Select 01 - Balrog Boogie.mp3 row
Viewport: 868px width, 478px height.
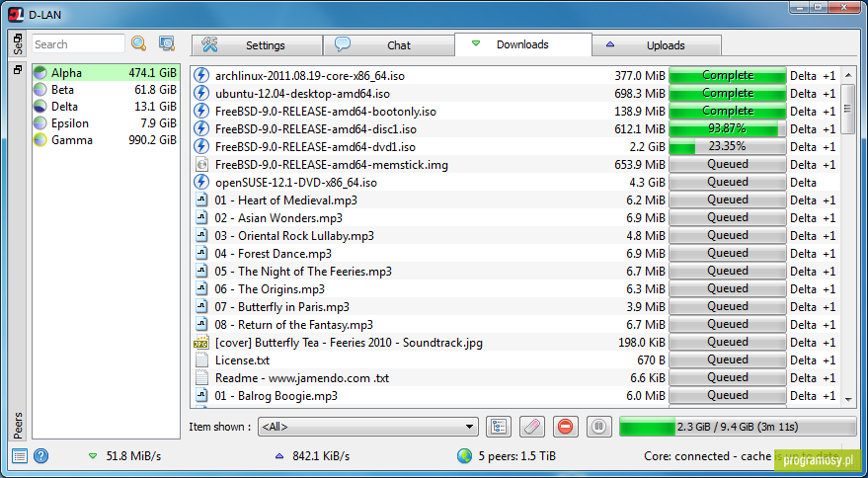[514, 395]
